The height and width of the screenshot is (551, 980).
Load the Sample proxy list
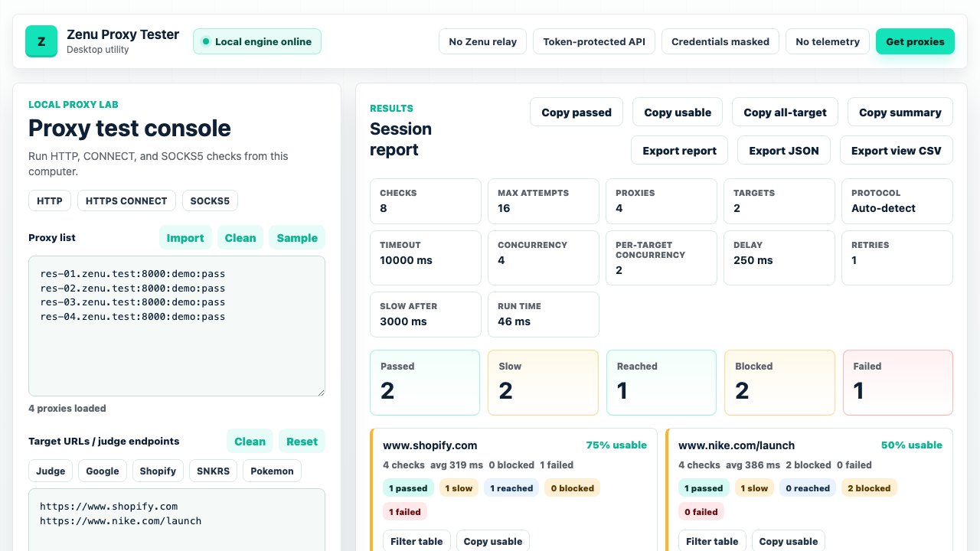(x=297, y=237)
